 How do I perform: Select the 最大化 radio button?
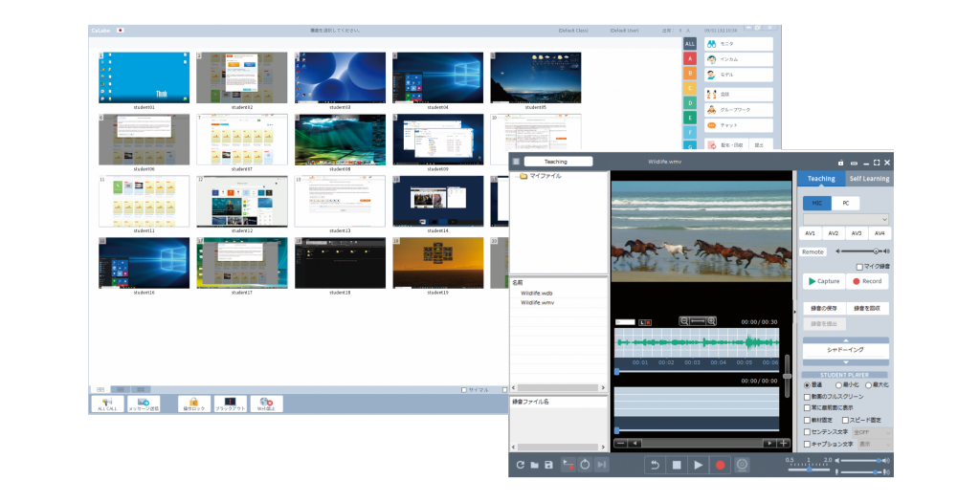coord(868,385)
